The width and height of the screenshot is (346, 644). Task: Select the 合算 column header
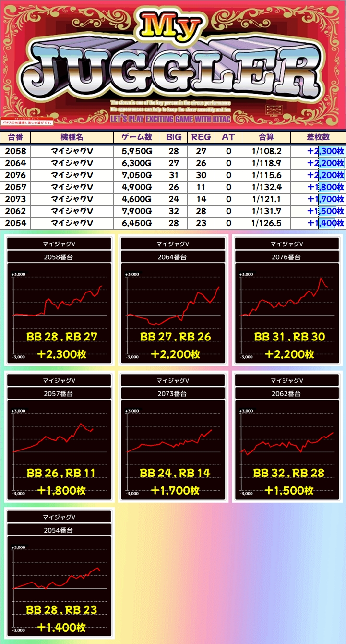[266, 137]
